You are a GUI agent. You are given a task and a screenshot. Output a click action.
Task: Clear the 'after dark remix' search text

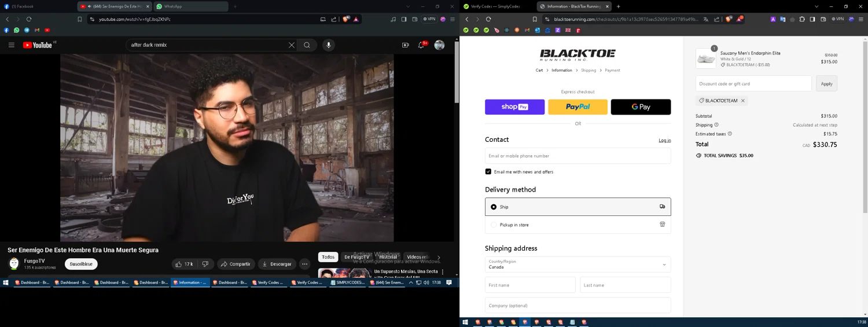(x=292, y=45)
